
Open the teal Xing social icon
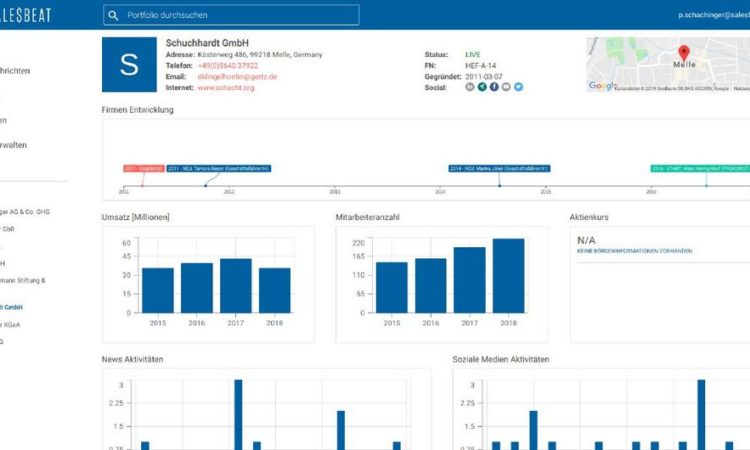(482, 87)
